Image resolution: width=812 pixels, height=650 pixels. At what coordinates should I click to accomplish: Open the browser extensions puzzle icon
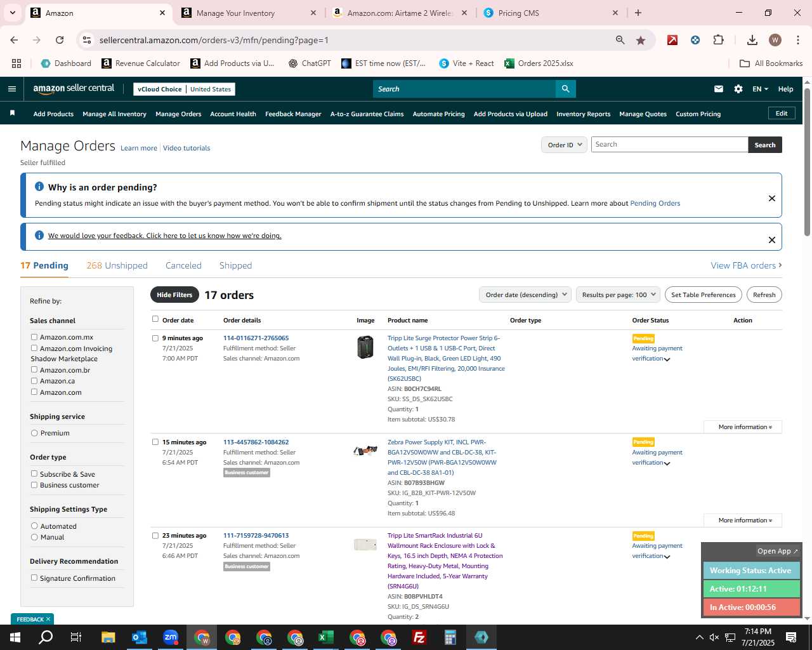pos(718,40)
